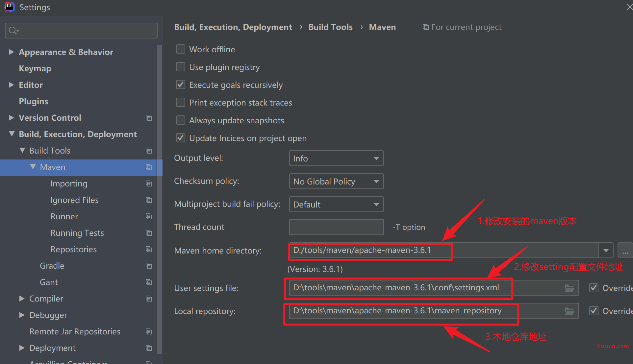Enable the Print exception stack traces checkbox
This screenshot has height=364, width=633.
coord(181,103)
